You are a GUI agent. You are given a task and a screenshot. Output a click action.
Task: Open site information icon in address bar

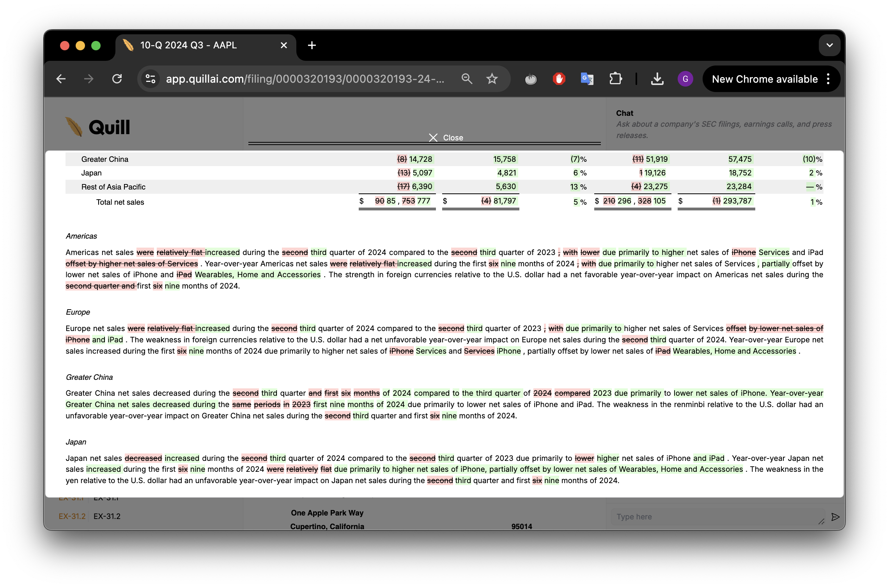[x=151, y=79]
